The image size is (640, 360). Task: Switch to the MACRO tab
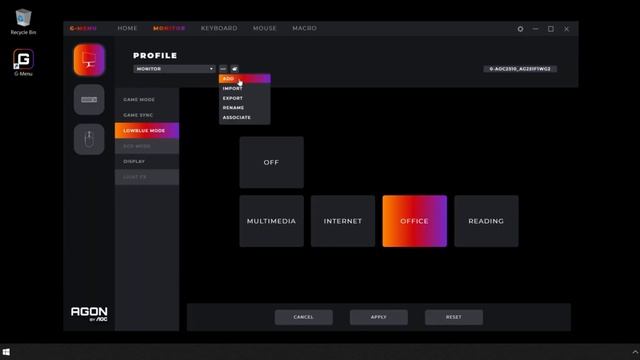[x=304, y=28]
